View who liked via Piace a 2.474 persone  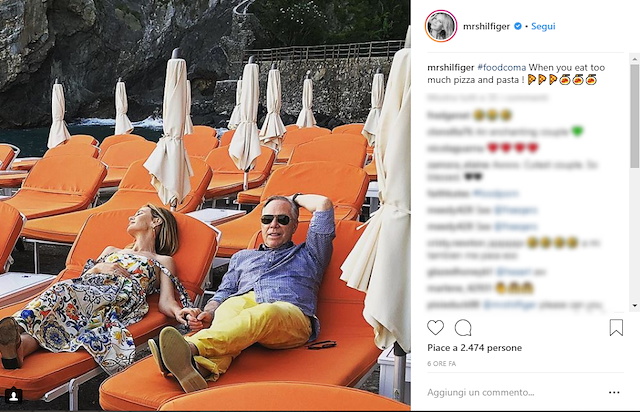click(x=474, y=348)
